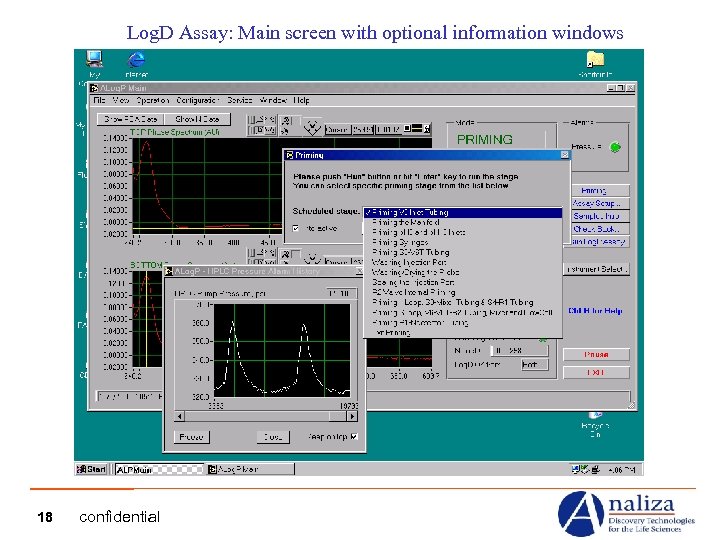Open the File menu
This screenshot has width=720, height=540.
pos(99,100)
